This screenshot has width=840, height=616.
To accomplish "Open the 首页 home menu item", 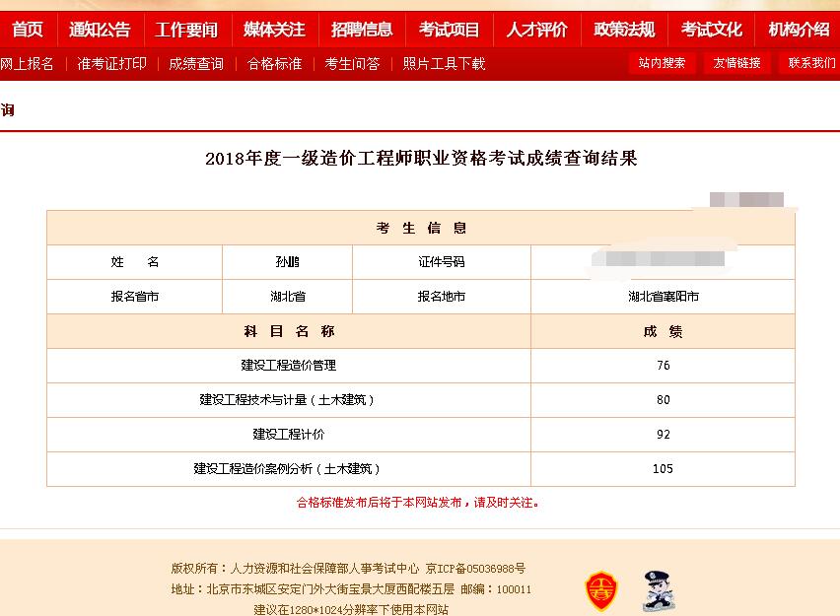I will pos(28,30).
